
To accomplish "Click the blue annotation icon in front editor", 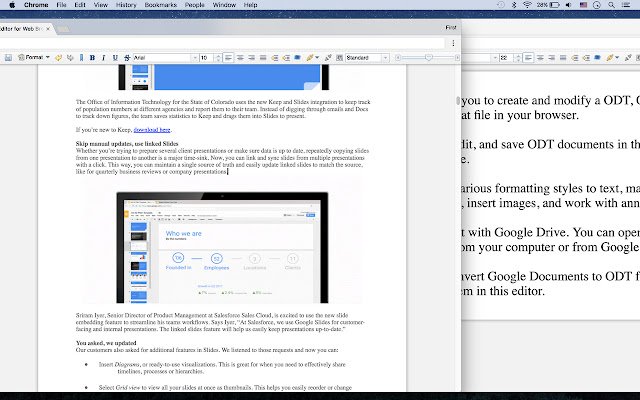I will click(x=298, y=58).
